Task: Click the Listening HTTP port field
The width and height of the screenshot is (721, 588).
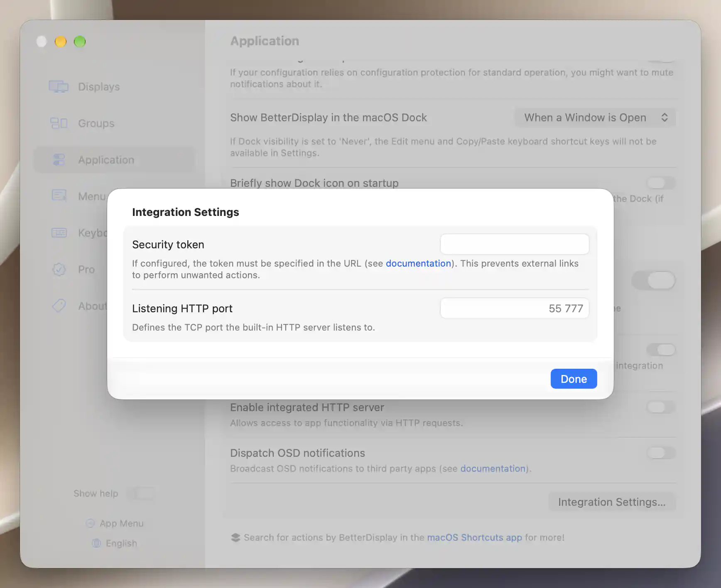Action: point(515,308)
